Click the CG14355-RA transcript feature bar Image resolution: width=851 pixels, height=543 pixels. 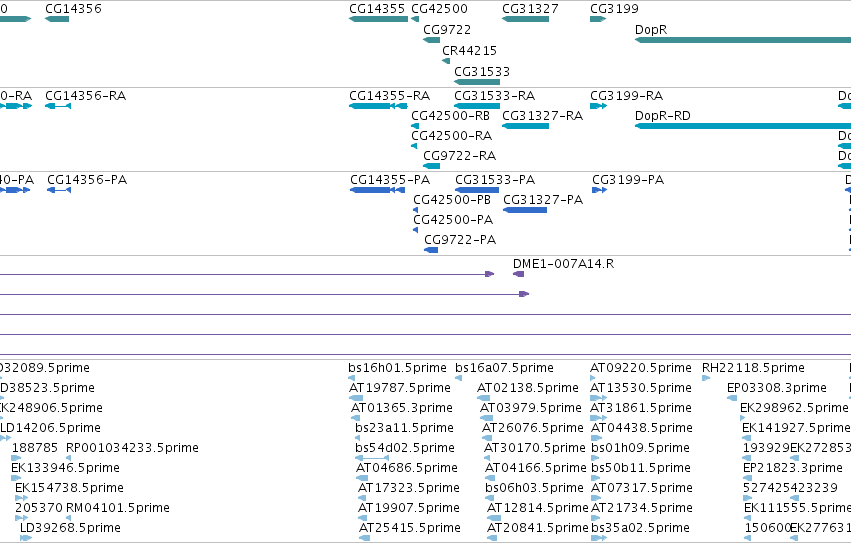[x=378, y=106]
